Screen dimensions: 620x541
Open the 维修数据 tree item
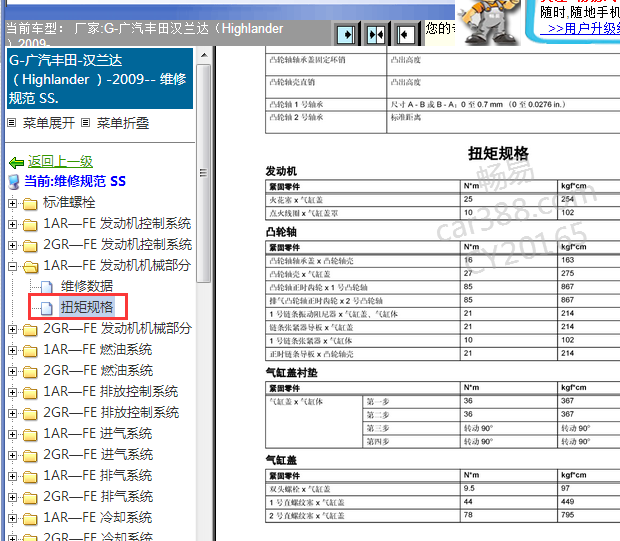87,286
